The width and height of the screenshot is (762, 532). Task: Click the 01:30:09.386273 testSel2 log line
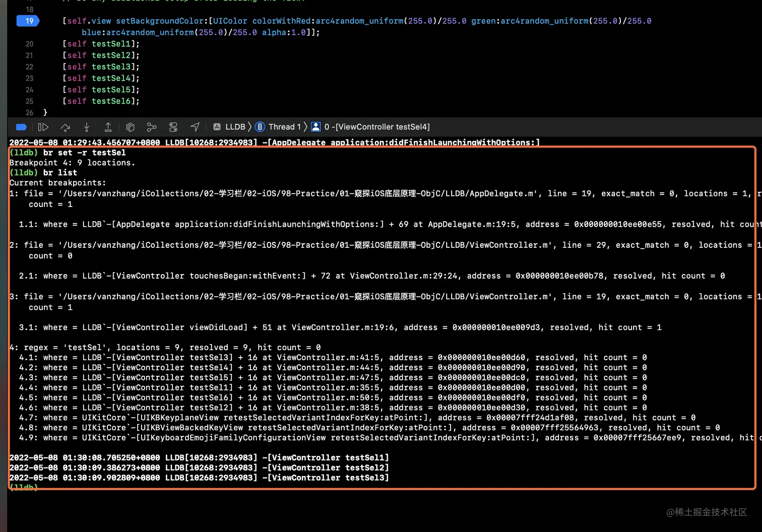pyautogui.click(x=199, y=468)
